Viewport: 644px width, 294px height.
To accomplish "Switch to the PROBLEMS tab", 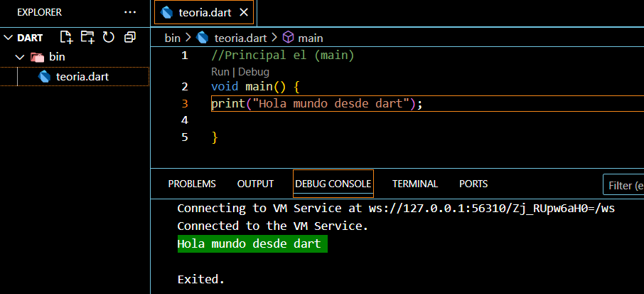I will coord(192,184).
